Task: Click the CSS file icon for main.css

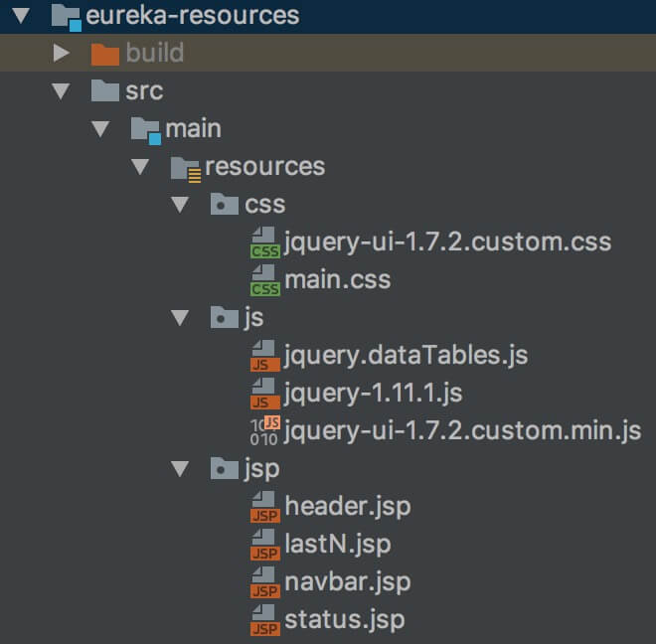Action: [x=264, y=280]
